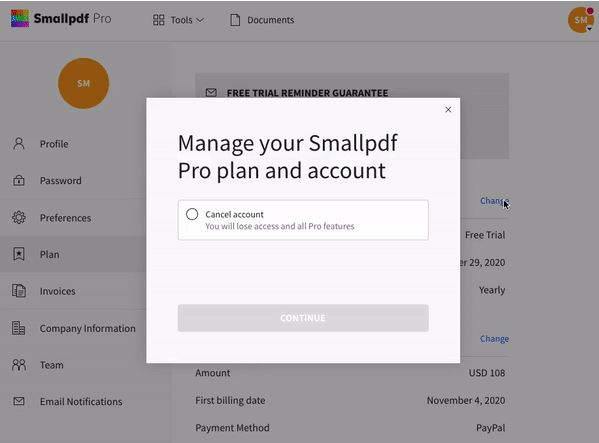Click the Preferences gear icon
The width and height of the screenshot is (599, 443).
coord(19,218)
